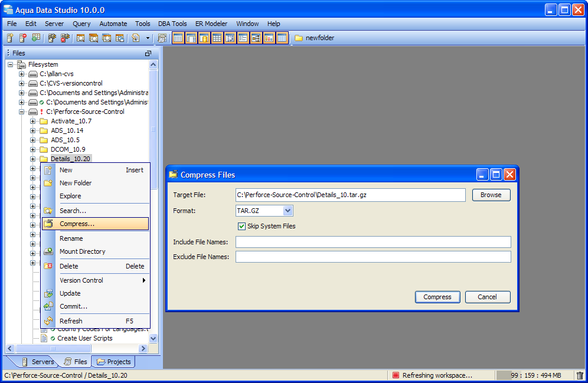The height and width of the screenshot is (383, 588).
Task: Click the calculator-style toolbar icon
Action: [162, 38]
